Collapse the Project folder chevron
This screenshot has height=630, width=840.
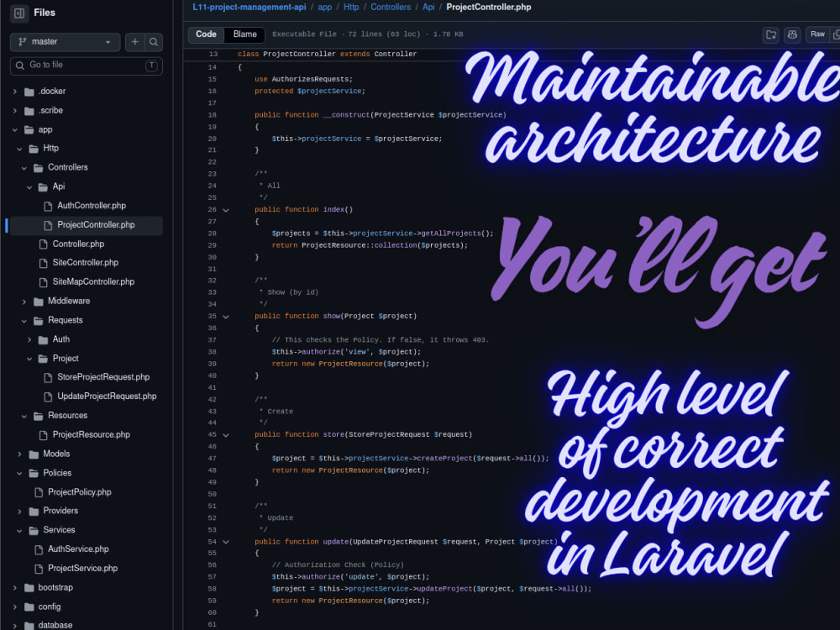29,359
